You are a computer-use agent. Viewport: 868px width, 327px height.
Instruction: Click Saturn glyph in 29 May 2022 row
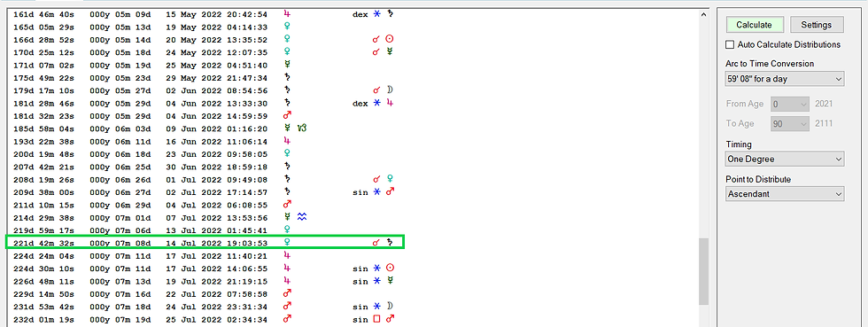[x=287, y=78]
